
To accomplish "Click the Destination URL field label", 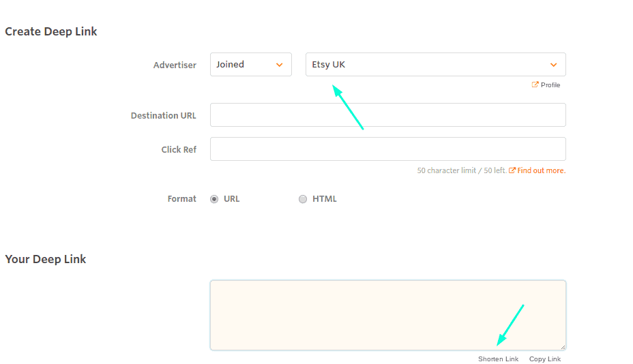I will point(164,116).
